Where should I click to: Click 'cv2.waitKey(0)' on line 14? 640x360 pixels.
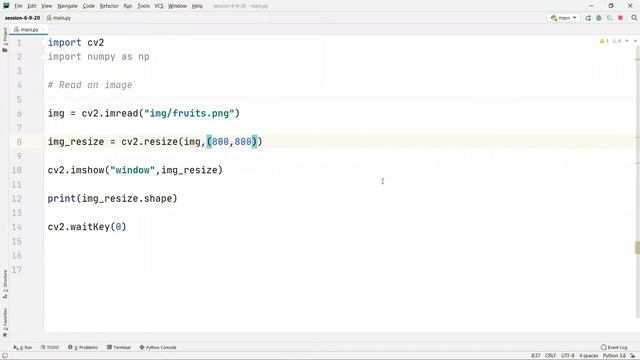pyautogui.click(x=87, y=227)
